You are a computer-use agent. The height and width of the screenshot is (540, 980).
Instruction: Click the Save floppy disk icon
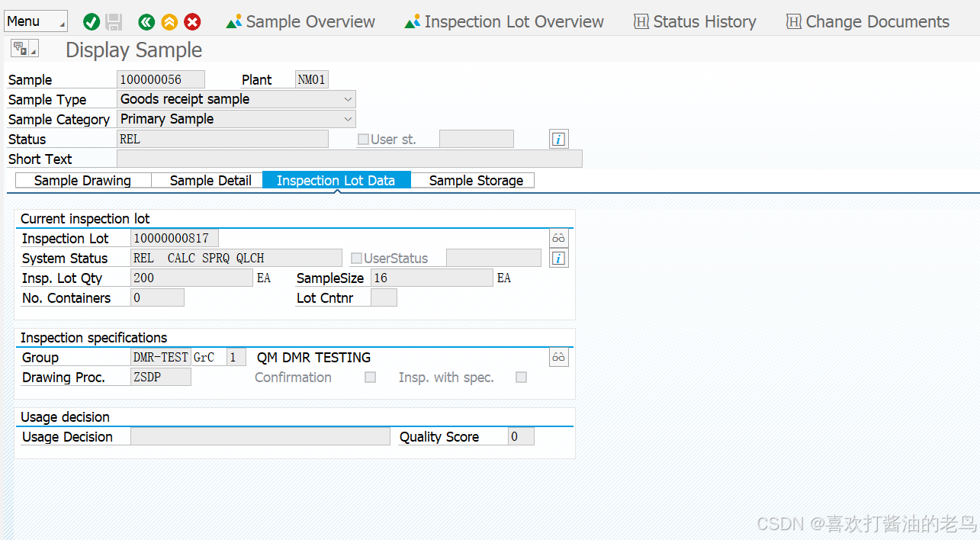tap(114, 22)
